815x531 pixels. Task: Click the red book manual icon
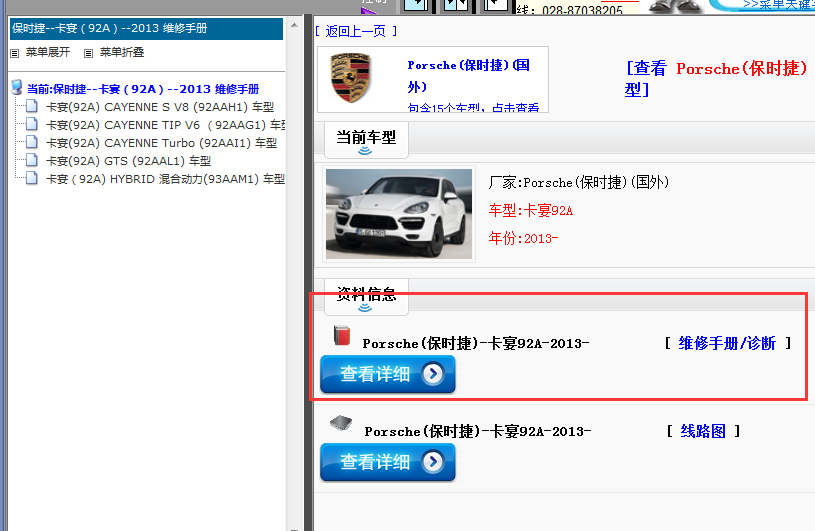tap(341, 336)
